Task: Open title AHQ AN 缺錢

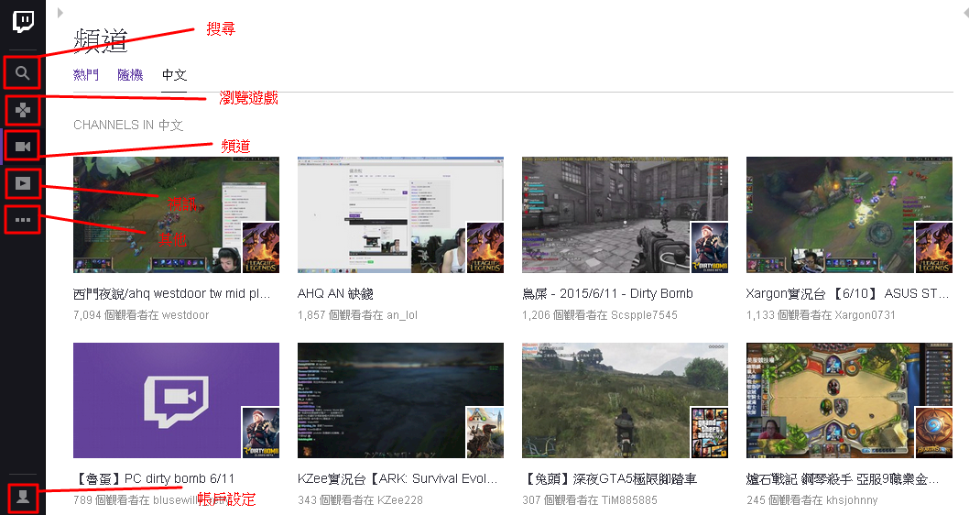Action: tap(335, 294)
